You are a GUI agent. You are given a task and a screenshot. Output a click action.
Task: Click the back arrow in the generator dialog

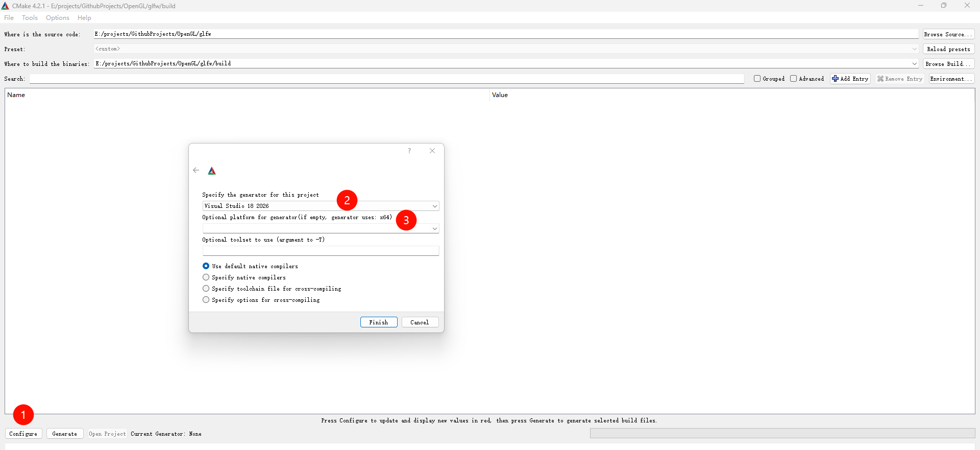(x=196, y=170)
